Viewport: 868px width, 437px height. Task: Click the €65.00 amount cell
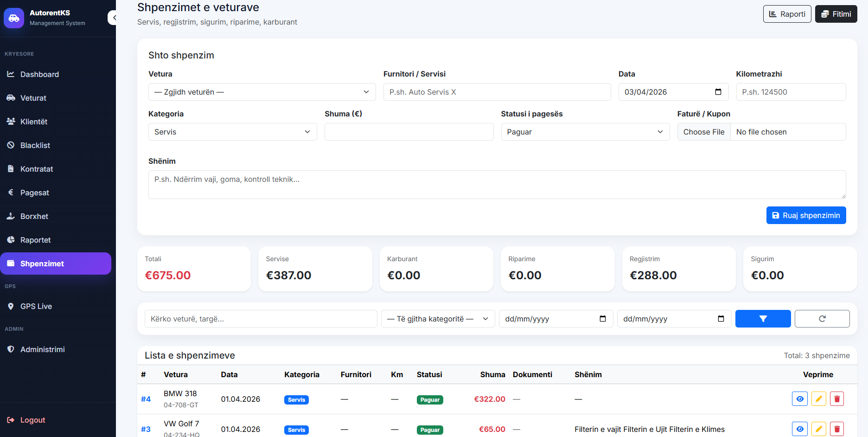pyautogui.click(x=492, y=429)
